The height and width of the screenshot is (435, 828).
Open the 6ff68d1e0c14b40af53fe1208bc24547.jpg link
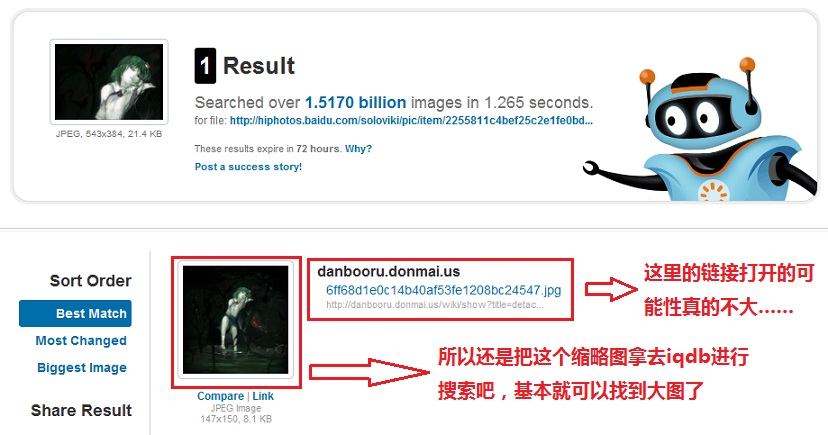444,290
